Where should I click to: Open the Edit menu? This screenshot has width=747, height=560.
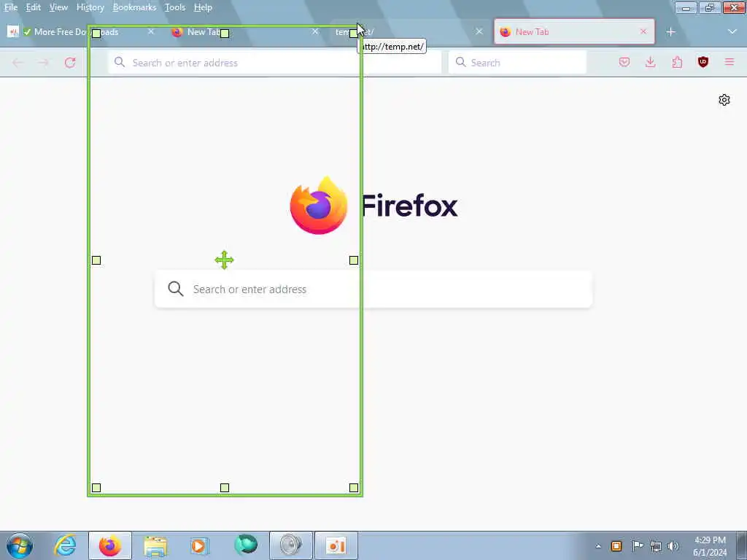[33, 7]
